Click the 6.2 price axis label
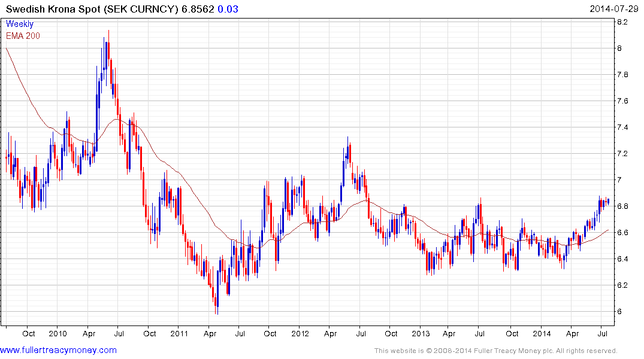 622,285
